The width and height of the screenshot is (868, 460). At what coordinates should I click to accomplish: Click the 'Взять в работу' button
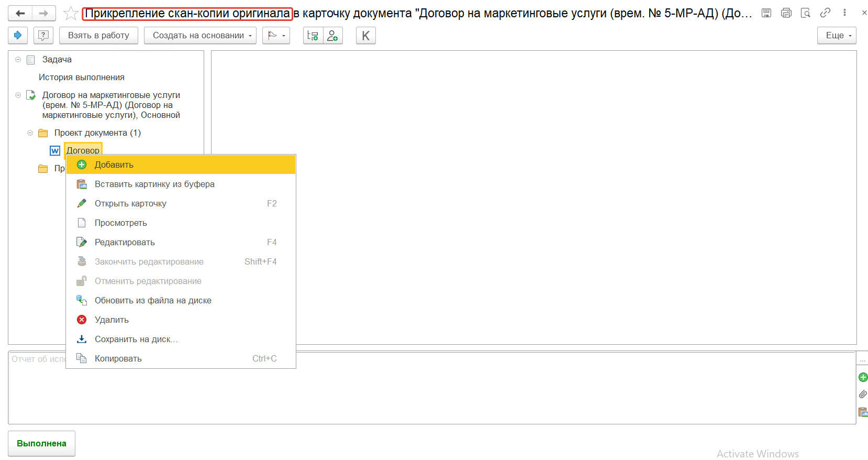point(98,36)
